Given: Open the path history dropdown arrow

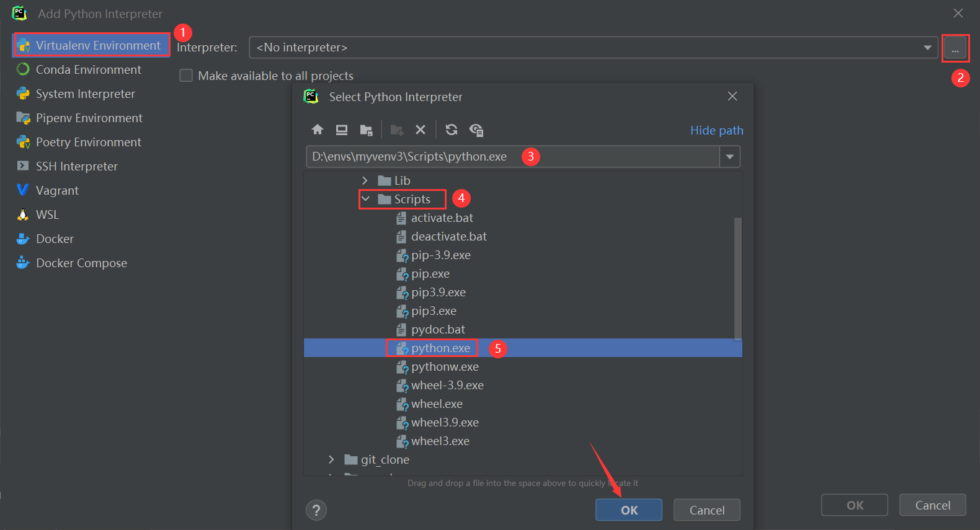Looking at the screenshot, I should [x=730, y=157].
